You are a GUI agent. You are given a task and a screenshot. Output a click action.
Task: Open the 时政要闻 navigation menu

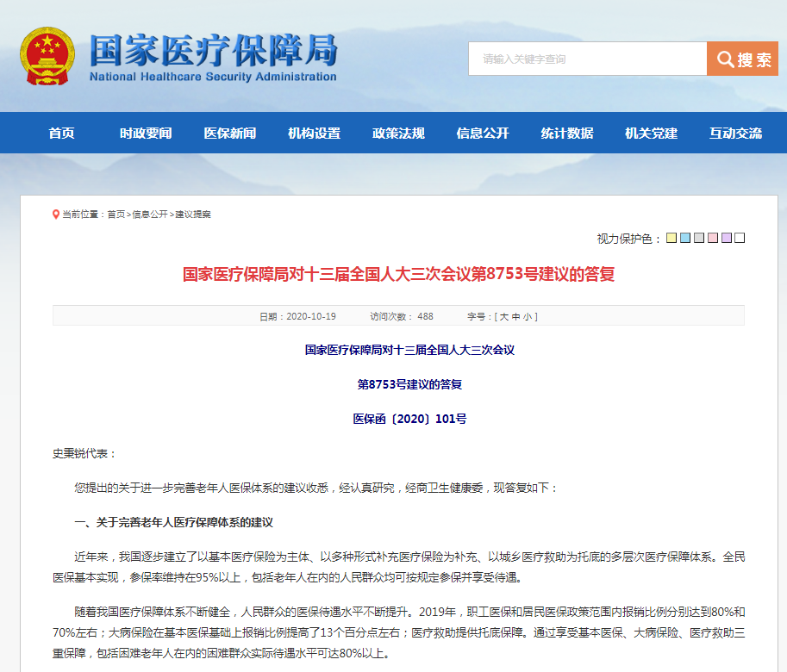143,133
